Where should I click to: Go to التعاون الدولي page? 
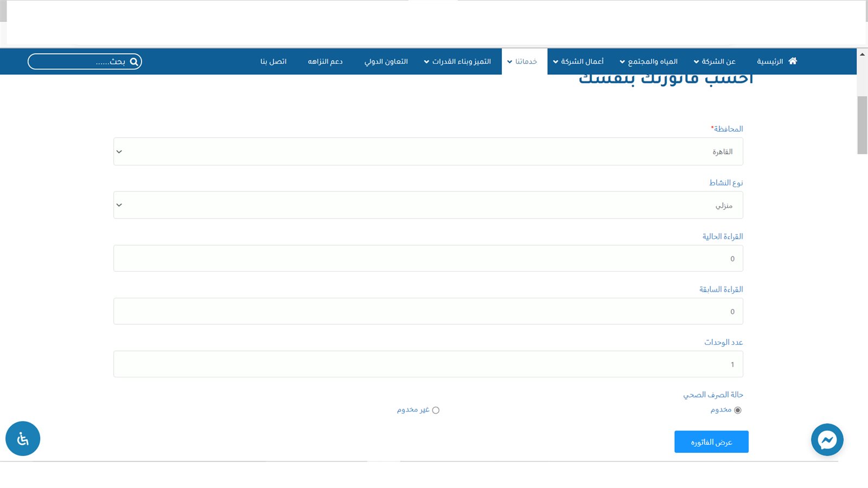point(386,62)
